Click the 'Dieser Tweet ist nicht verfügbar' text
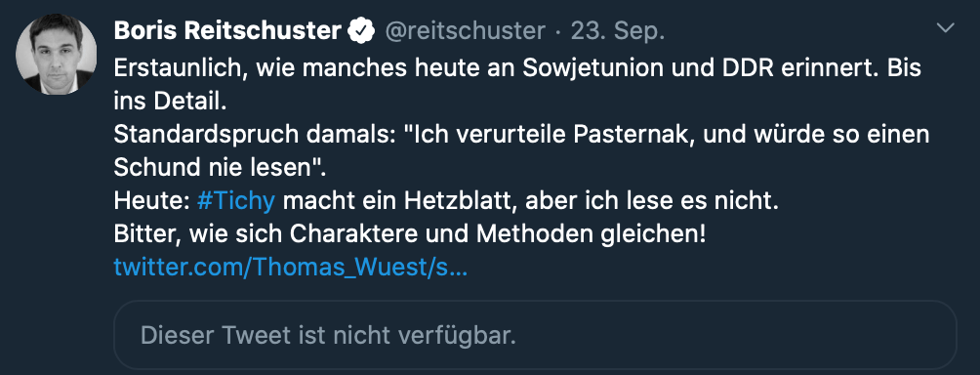The width and height of the screenshot is (980, 375). click(x=329, y=336)
